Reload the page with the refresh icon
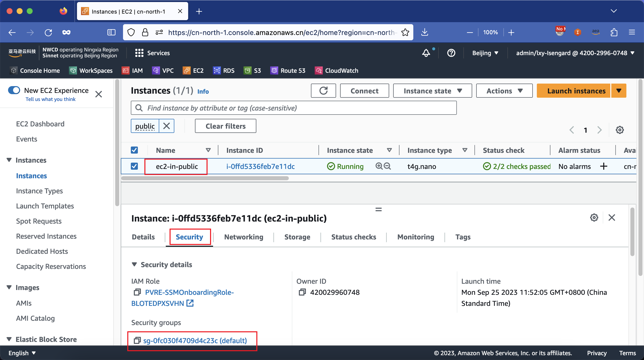The width and height of the screenshot is (644, 360). click(x=48, y=32)
